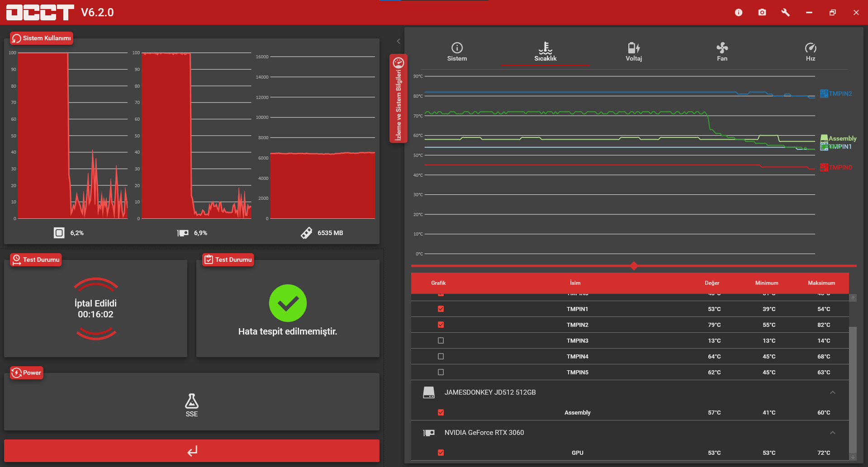This screenshot has width=868, height=467.
Task: Uncheck the TMPIN1 graph checkbox
Action: tap(441, 309)
